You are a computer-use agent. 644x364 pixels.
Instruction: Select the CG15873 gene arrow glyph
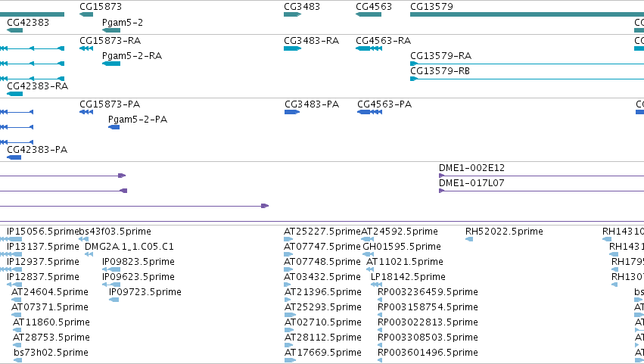pos(86,14)
